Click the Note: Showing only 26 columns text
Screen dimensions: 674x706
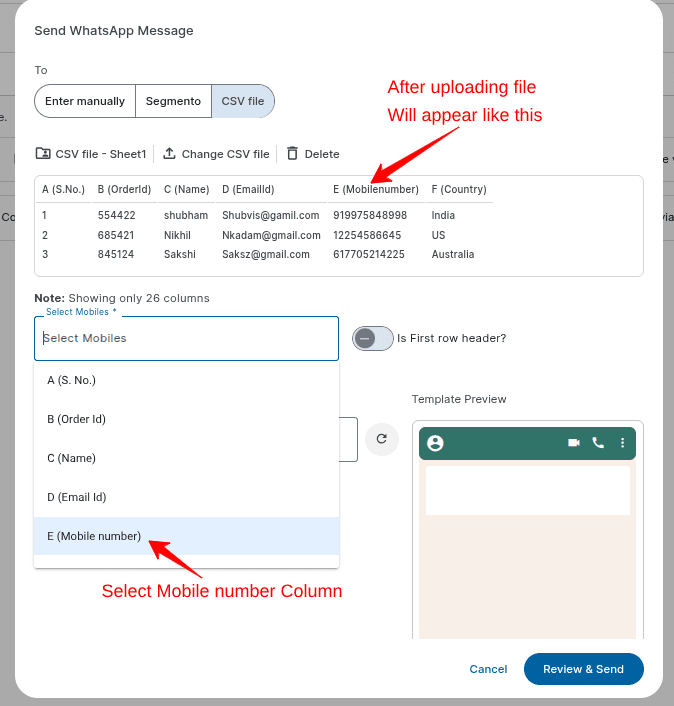[x=122, y=299]
